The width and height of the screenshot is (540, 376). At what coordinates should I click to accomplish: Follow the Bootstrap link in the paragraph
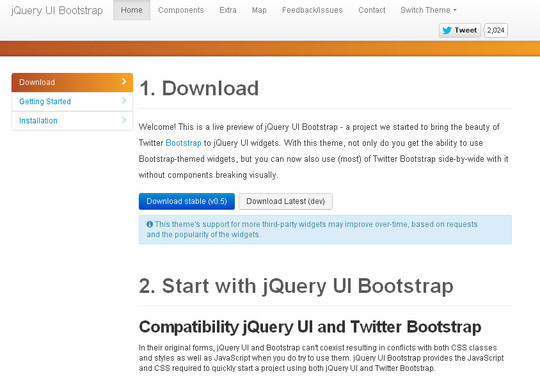(183, 143)
